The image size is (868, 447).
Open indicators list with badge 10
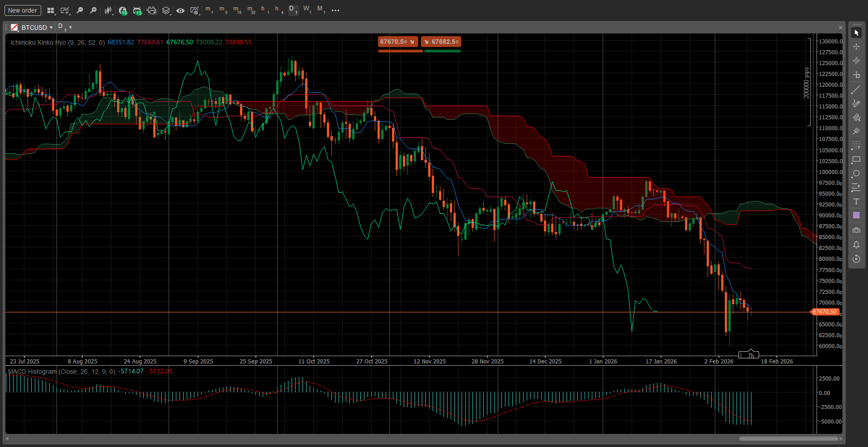pyautogui.click(x=123, y=10)
